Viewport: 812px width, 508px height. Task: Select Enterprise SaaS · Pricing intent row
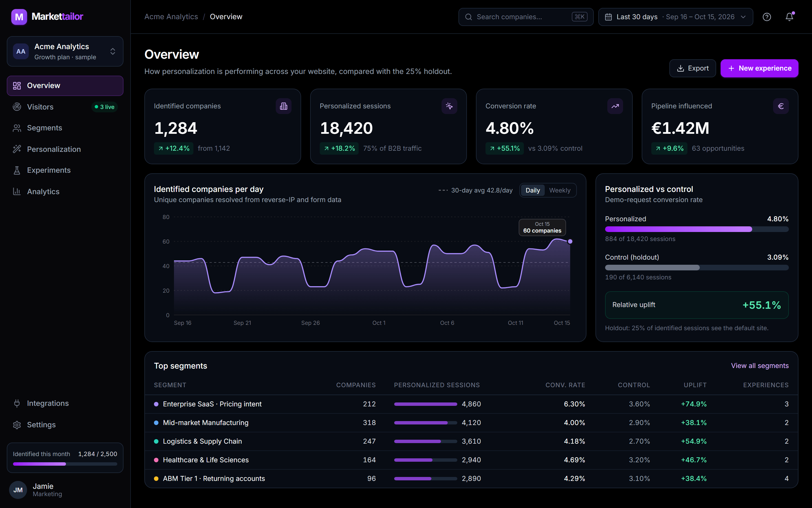[x=471, y=404]
